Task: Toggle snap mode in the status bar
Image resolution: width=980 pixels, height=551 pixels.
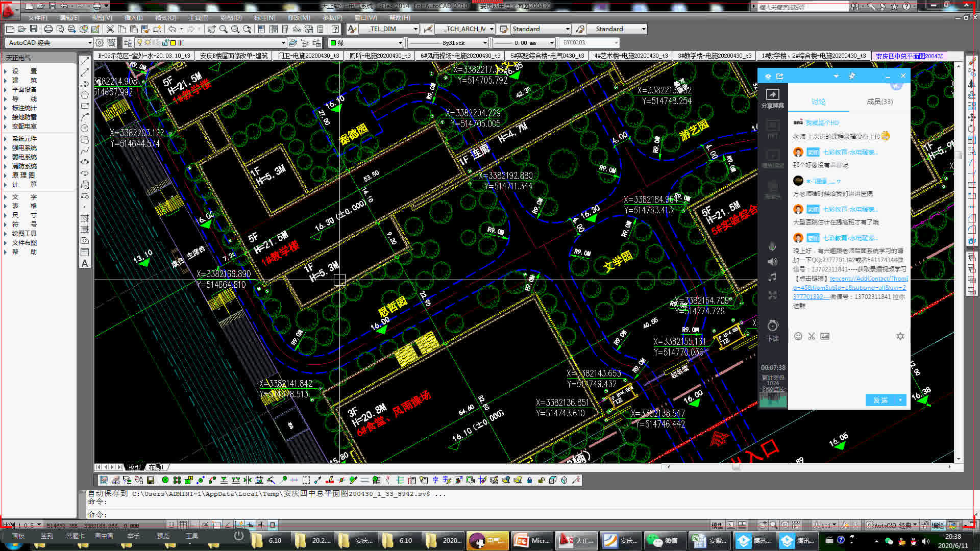Action: click(x=171, y=524)
